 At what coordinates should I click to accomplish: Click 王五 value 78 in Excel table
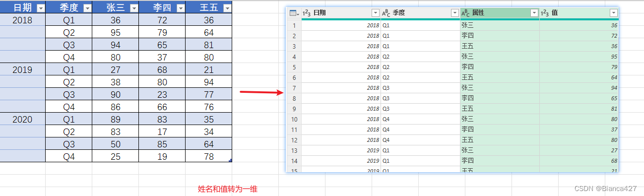point(209,156)
